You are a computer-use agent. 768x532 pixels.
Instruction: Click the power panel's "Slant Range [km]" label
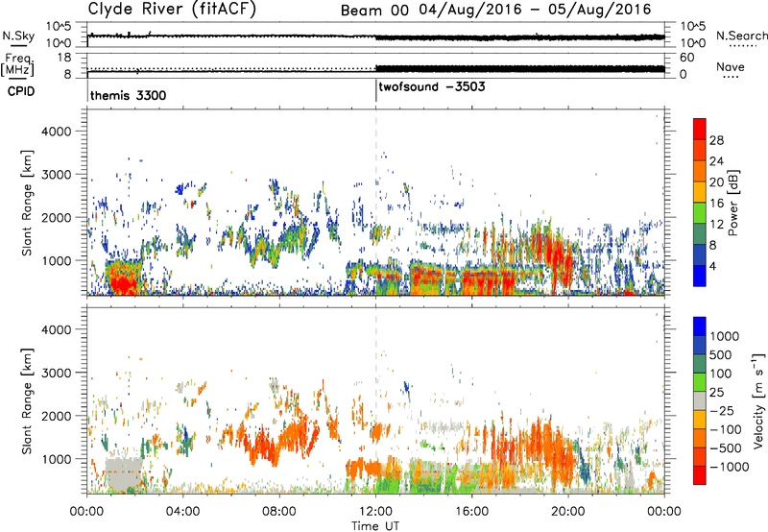27,203
